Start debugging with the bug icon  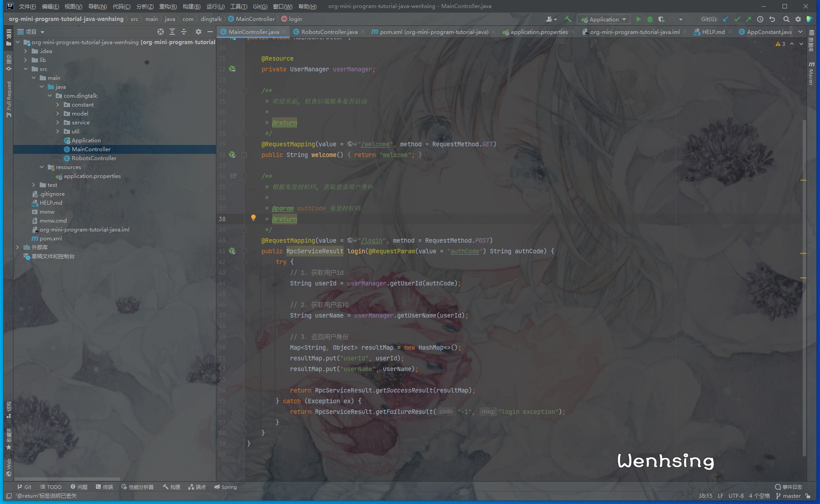(x=650, y=19)
